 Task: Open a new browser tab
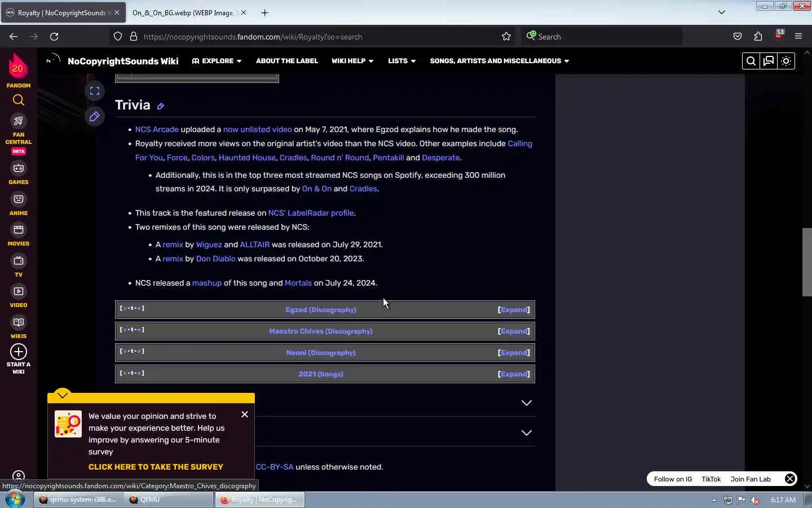pyautogui.click(x=264, y=12)
